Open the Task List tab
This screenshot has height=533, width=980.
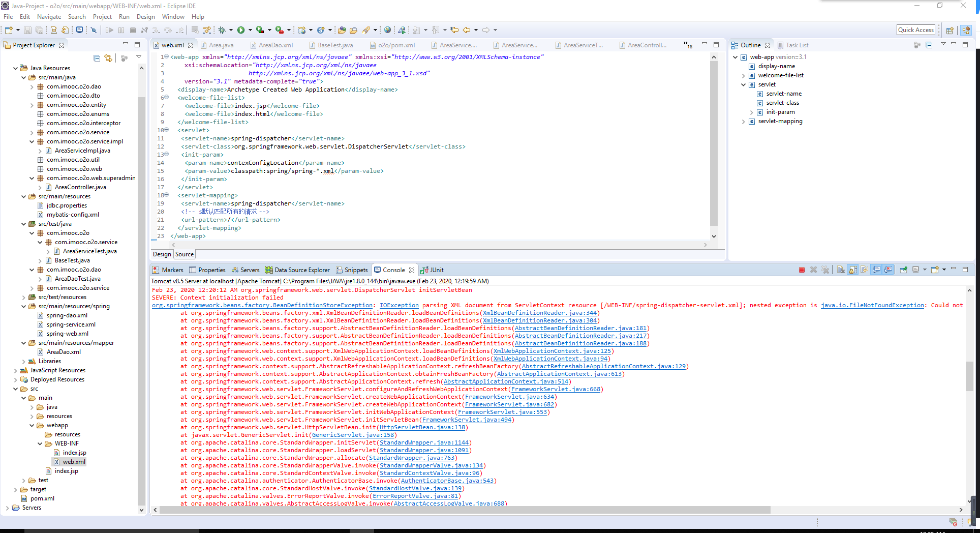(792, 45)
